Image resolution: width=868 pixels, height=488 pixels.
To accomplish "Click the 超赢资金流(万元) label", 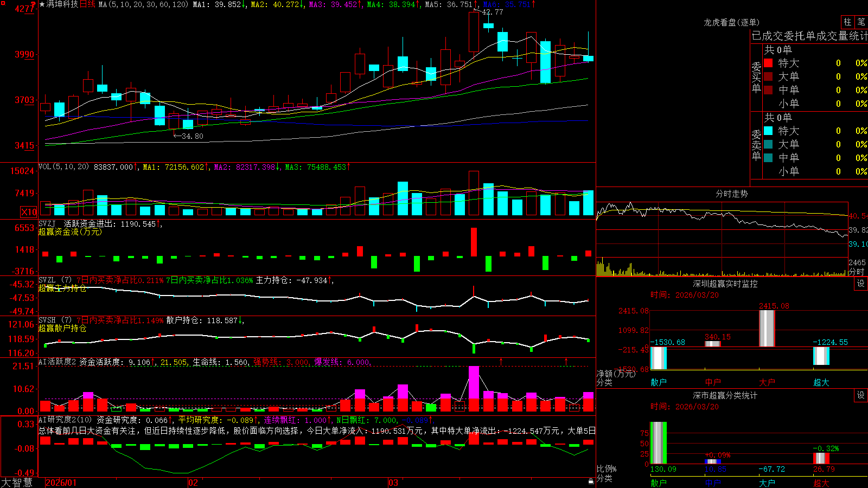I will pos(70,232).
